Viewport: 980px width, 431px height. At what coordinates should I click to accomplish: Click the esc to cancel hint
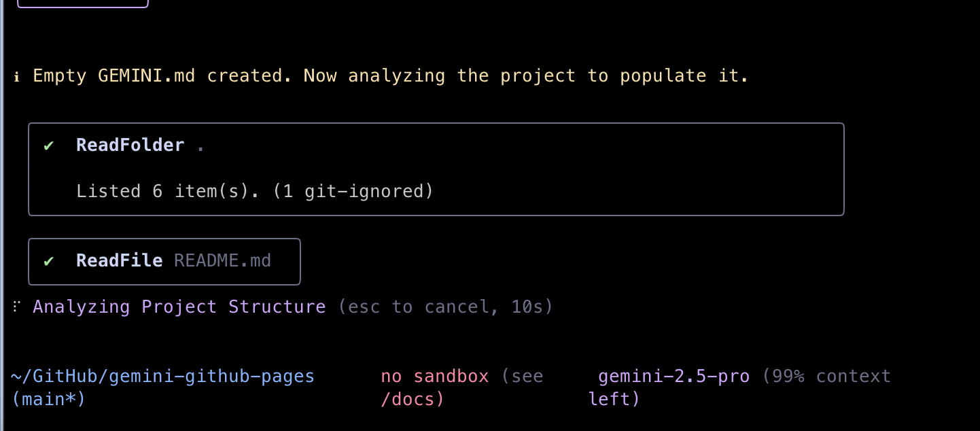coord(419,307)
